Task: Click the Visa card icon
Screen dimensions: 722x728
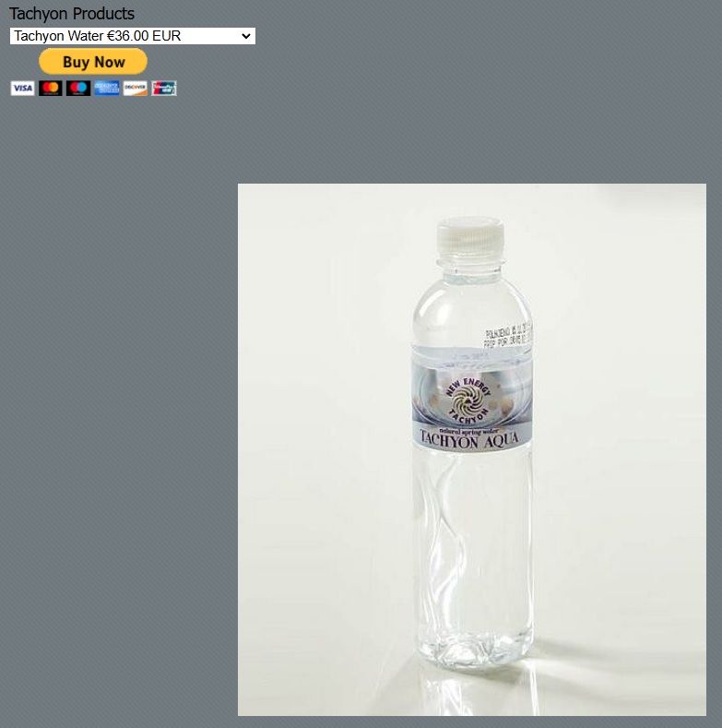Action: click(x=22, y=89)
